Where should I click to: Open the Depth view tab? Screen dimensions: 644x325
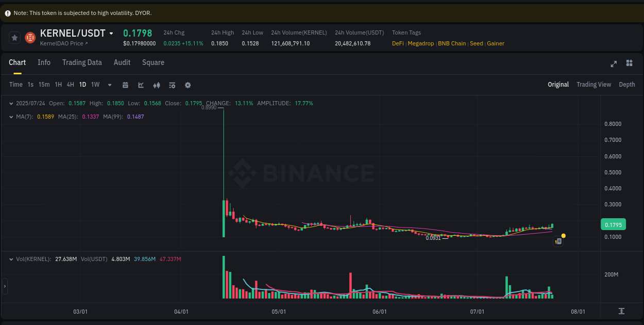pyautogui.click(x=627, y=84)
